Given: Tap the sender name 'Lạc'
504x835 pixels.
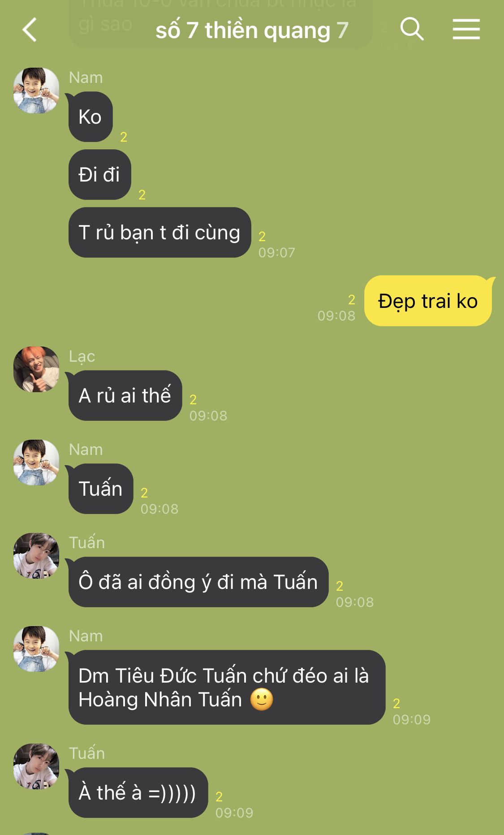Looking at the screenshot, I should tap(82, 356).
